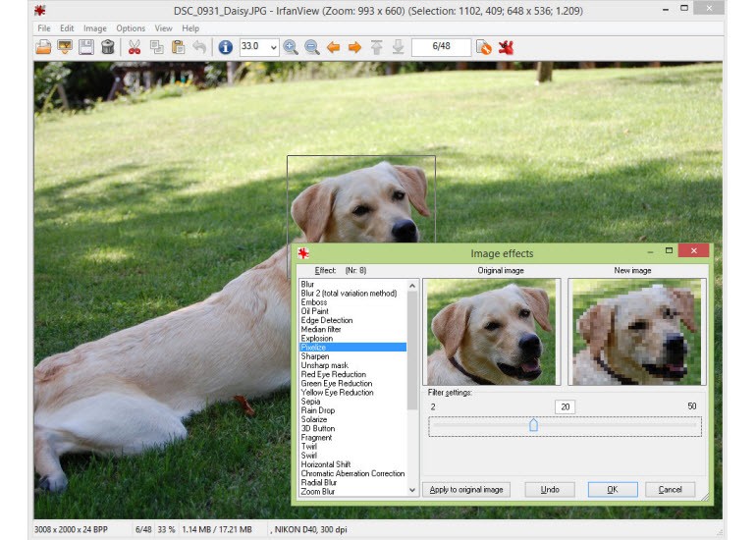The image size is (756, 540).
Task: Click the Cancel button in Image effects
Action: point(671,490)
